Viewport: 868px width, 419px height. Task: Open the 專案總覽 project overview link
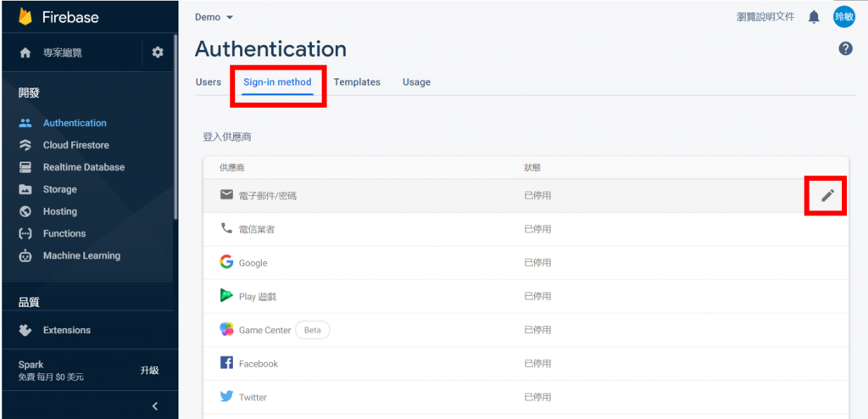tap(63, 53)
